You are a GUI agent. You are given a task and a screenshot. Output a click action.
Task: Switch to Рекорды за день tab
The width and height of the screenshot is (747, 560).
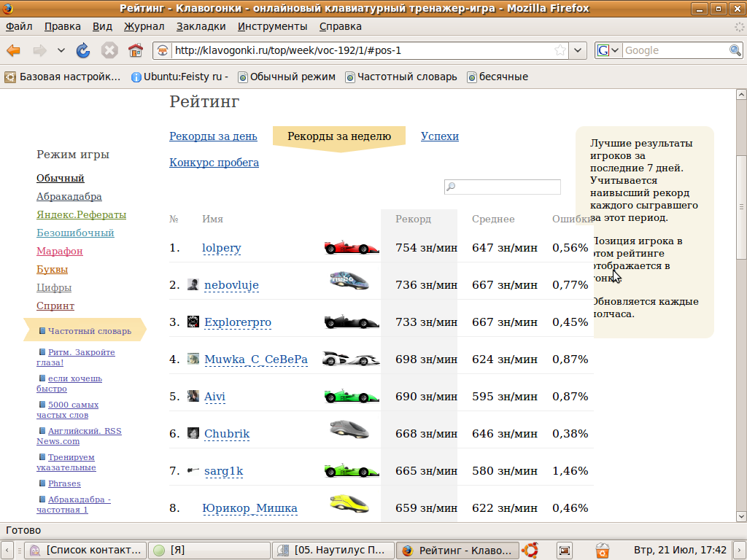213,136
